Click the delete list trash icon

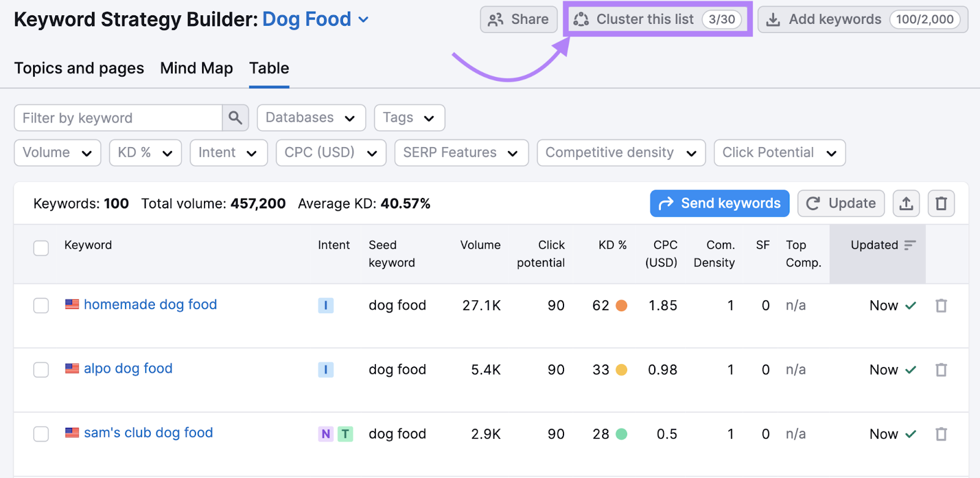[x=941, y=203]
